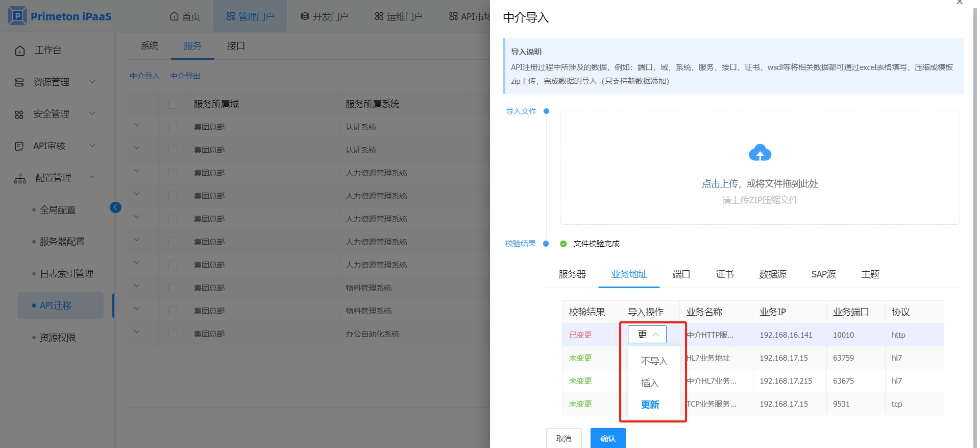The image size is (980, 448).
Task: Click the 资源管理 sidebar icon
Action: point(19,82)
